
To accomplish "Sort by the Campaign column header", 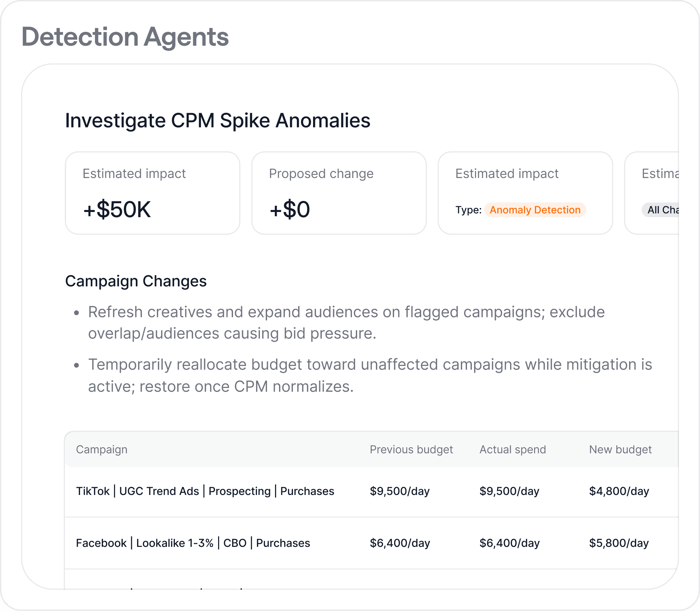I will click(101, 450).
